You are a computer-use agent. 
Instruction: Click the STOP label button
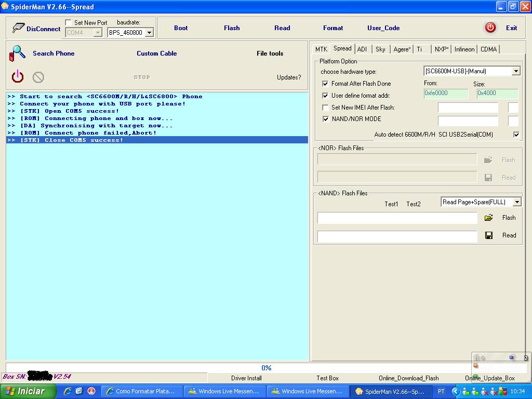click(x=142, y=77)
